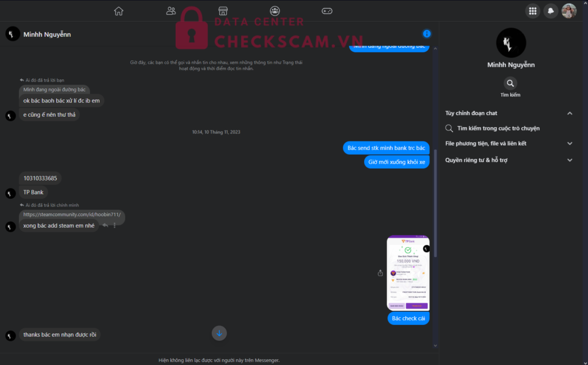Open the Gaming controller icon
The image size is (588, 365).
coord(327,11)
